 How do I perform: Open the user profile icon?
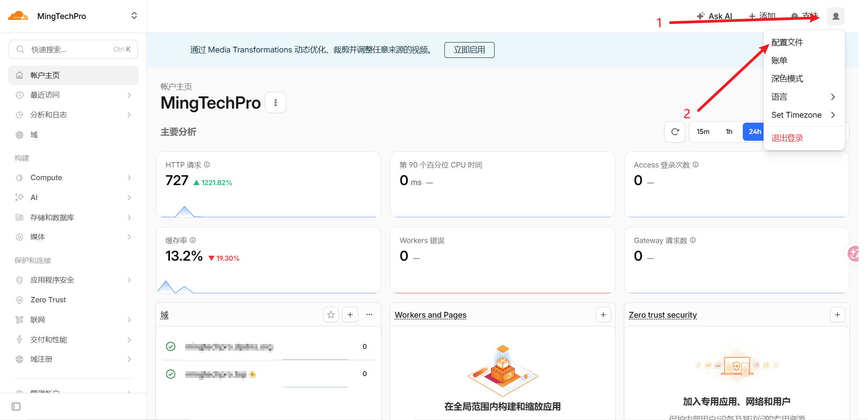(x=835, y=16)
